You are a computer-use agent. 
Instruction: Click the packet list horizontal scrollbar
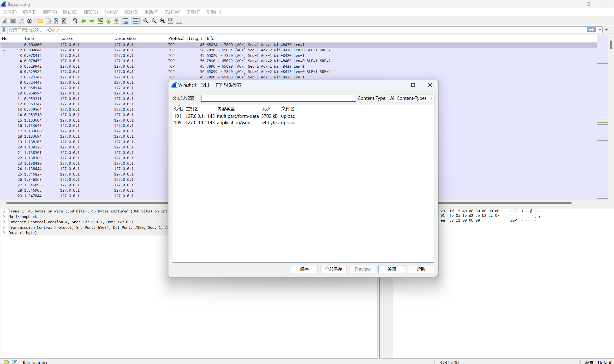[x=289, y=203]
